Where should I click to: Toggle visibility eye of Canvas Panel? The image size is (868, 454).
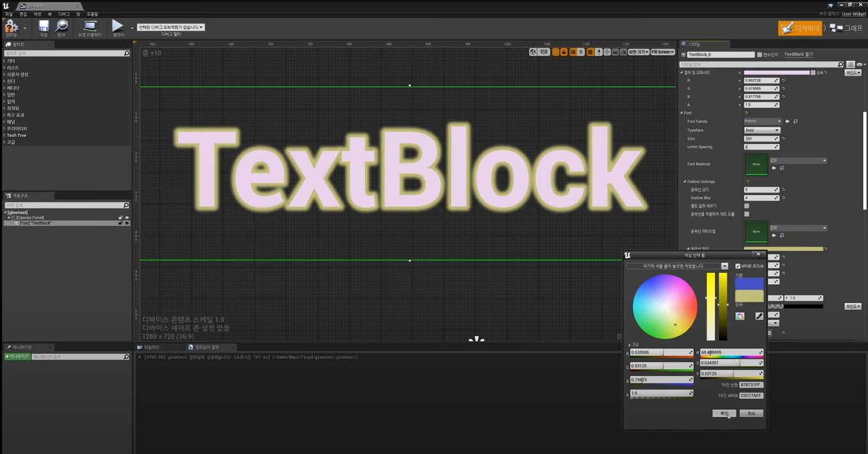pos(126,217)
